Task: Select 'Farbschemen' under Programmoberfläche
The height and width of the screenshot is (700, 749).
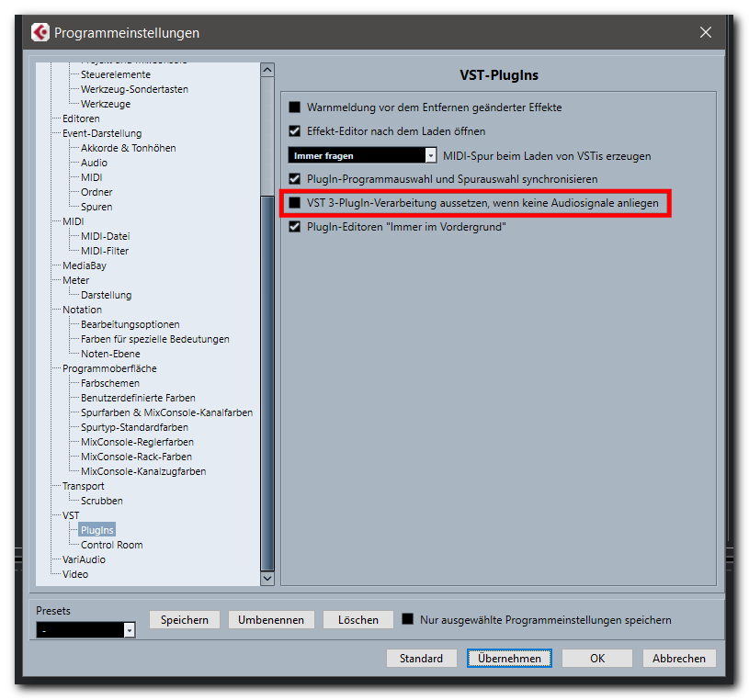Action: tap(109, 382)
